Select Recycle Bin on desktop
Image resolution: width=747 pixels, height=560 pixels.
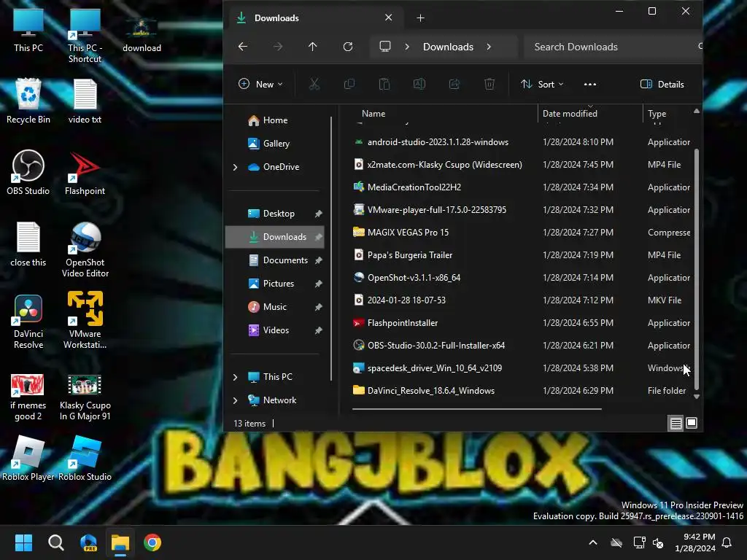28,101
